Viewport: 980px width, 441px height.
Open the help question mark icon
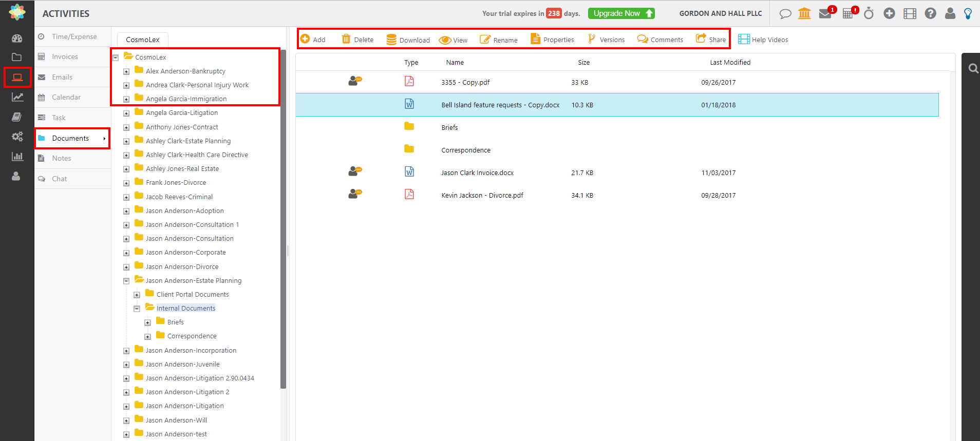click(x=930, y=13)
